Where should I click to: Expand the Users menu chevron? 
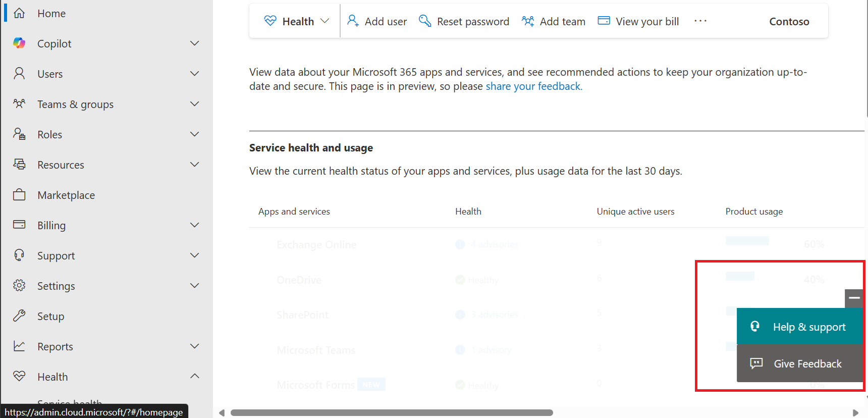194,74
